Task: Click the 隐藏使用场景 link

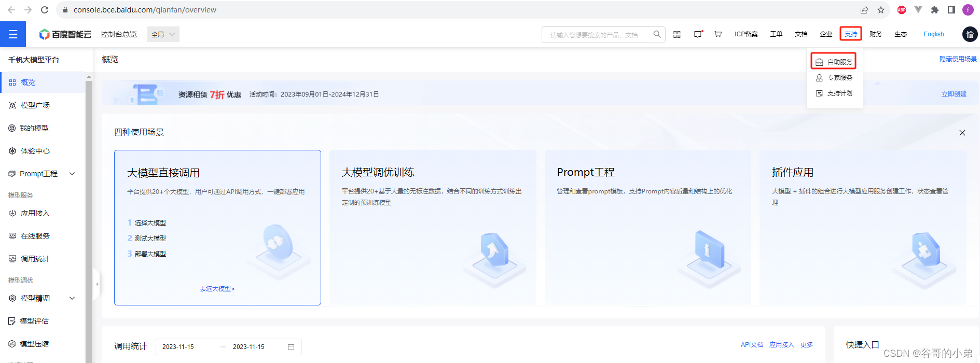Action: pos(958,59)
